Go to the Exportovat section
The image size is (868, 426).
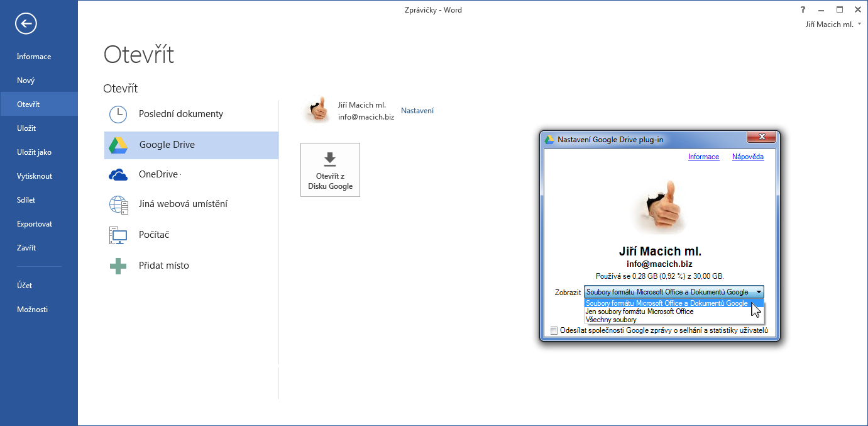pos(35,224)
